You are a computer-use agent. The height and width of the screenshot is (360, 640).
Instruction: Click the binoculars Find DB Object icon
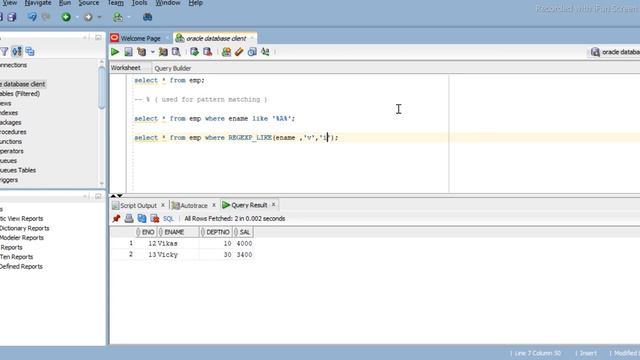coord(147,17)
